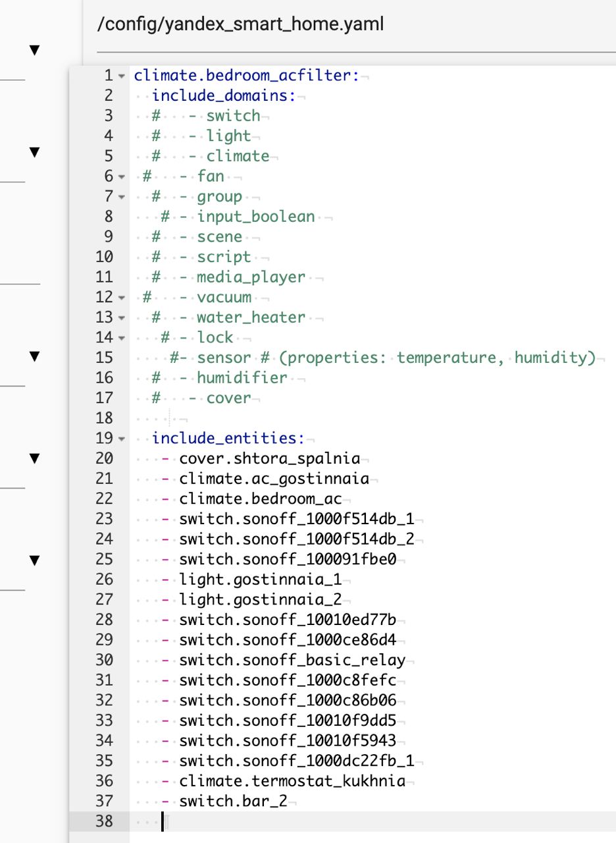Place cursor on cover.shtora_spalnia entry
This screenshot has width=616, height=843.
pyautogui.click(x=269, y=458)
